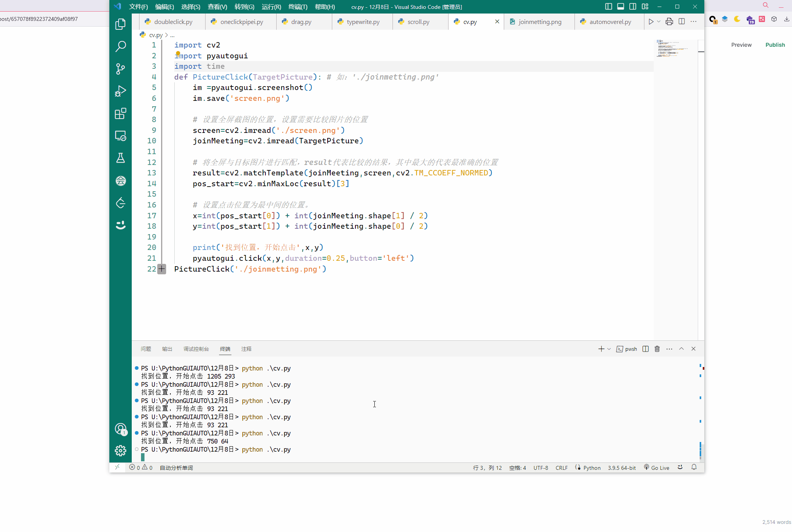Show the 问题 problems panel tab
Screen dimensions: 792x532
[x=146, y=349]
